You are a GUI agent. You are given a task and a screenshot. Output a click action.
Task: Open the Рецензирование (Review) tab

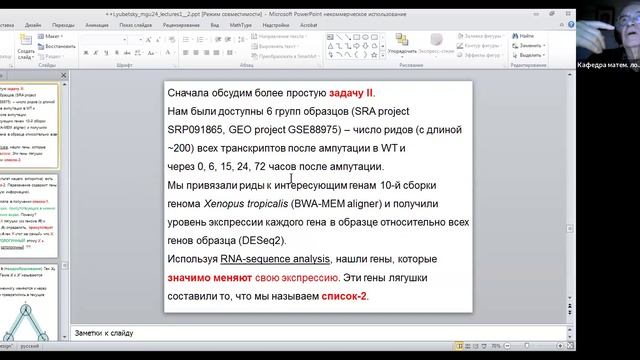pyautogui.click(x=181, y=25)
